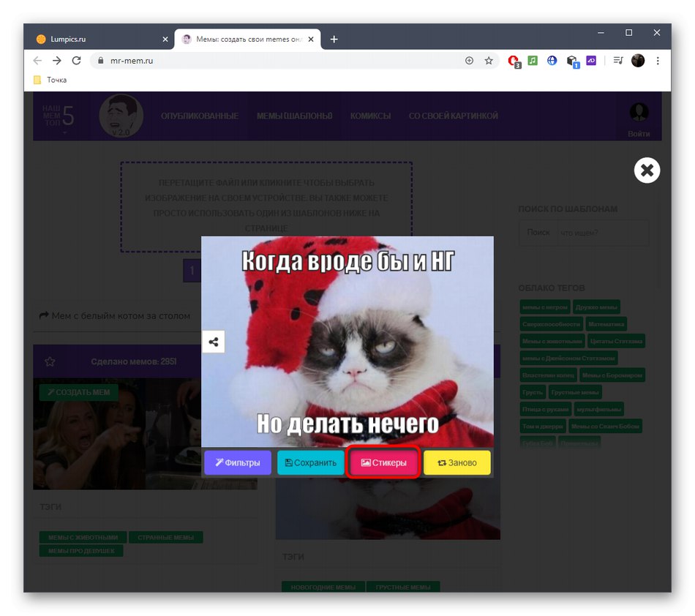
Task: Open the Мем с белым котом за столом link
Action: (115, 315)
